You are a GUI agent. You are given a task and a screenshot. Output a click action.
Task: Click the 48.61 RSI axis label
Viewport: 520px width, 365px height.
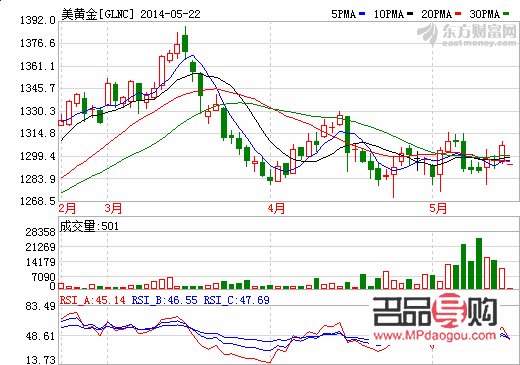[x=40, y=336]
